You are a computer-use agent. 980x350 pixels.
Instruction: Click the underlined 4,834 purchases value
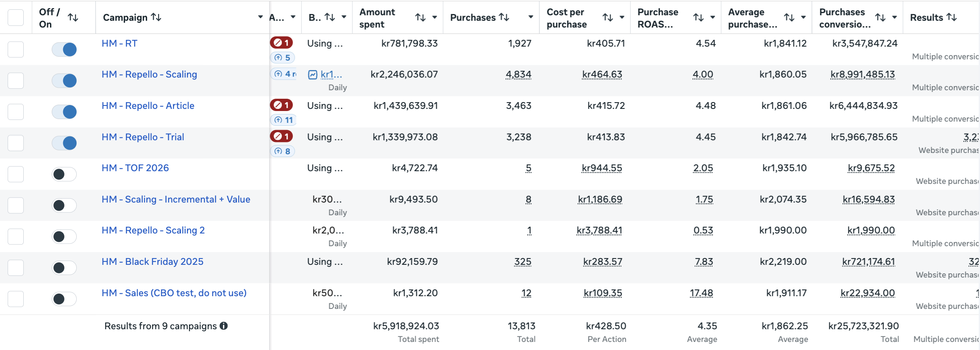tap(518, 75)
